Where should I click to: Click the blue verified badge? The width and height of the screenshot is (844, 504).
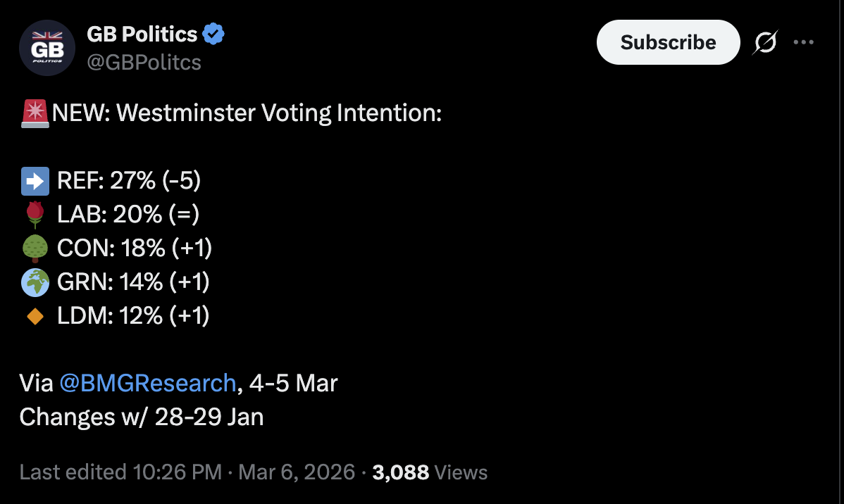pos(213,33)
